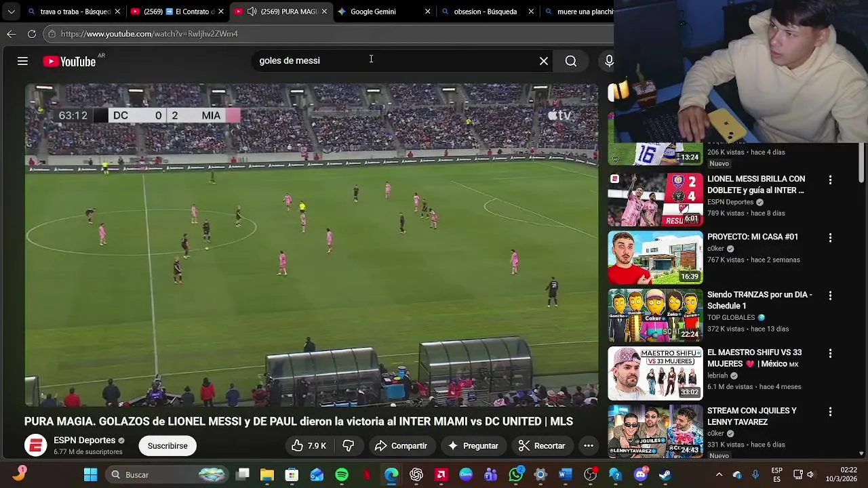868x488 pixels.
Task: Share the video with Compartir
Action: (401, 446)
